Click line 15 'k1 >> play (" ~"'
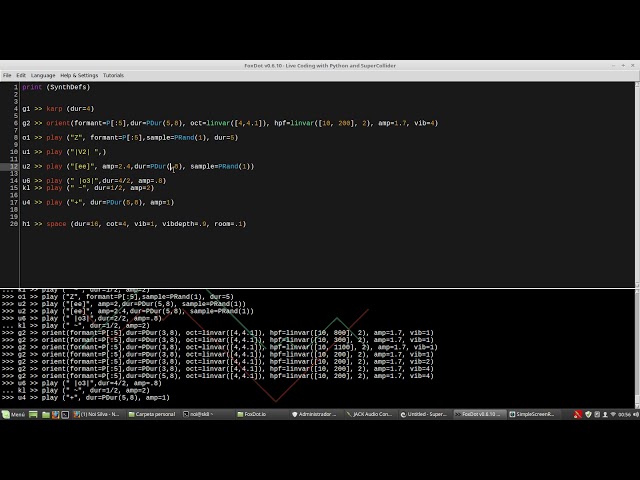640x480 pixels. pos(88,188)
